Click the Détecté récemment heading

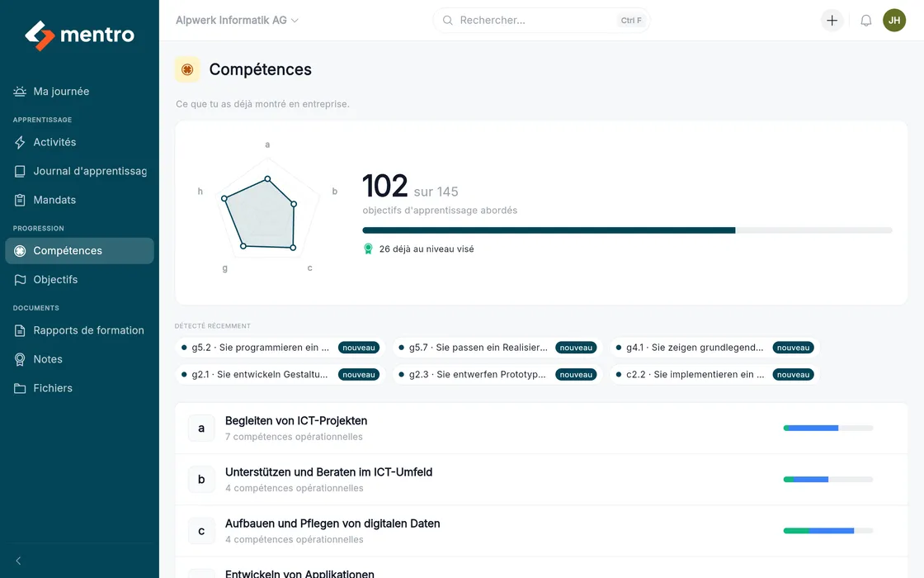213,326
